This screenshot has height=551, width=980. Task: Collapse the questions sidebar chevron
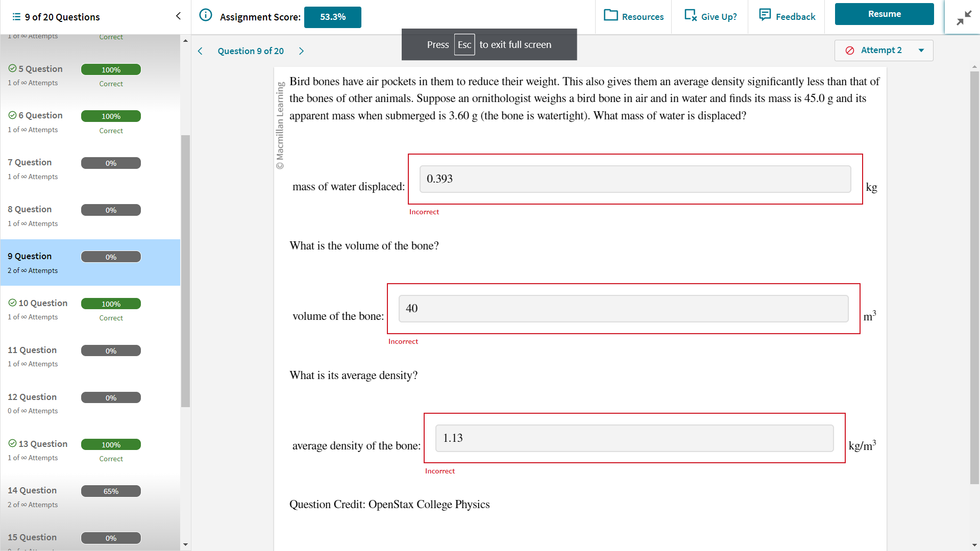(x=178, y=16)
